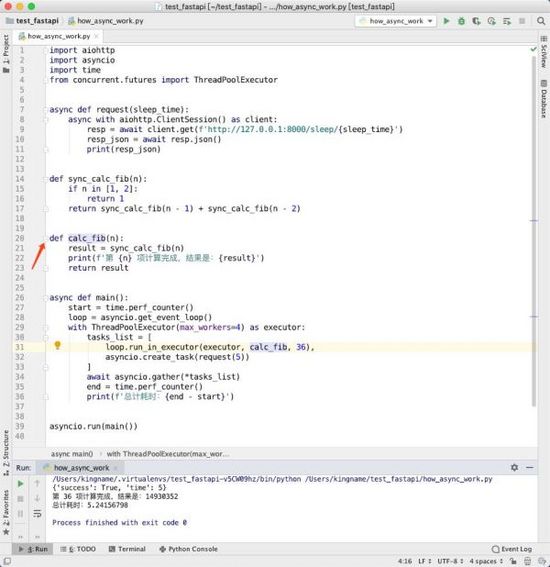Screen dimensions: 550x567
Task: Close the how_async_work.py editor tab
Action: pyautogui.click(x=96, y=36)
